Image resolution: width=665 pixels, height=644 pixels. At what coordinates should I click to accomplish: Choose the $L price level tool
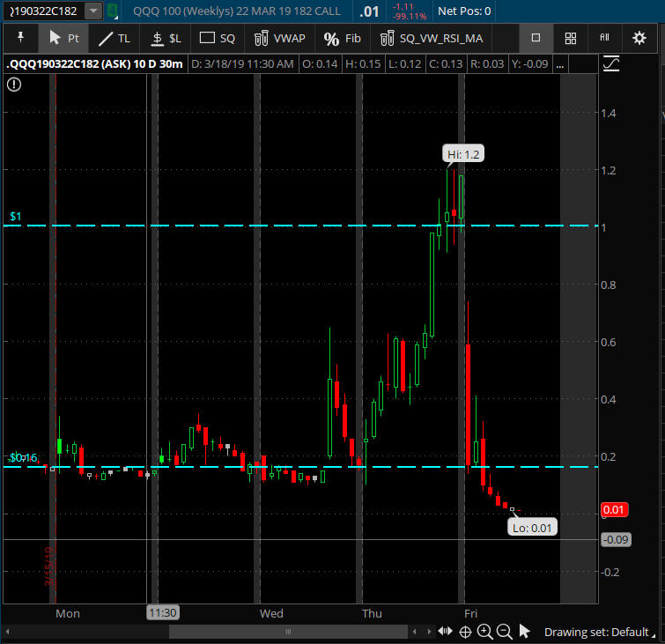(165, 39)
